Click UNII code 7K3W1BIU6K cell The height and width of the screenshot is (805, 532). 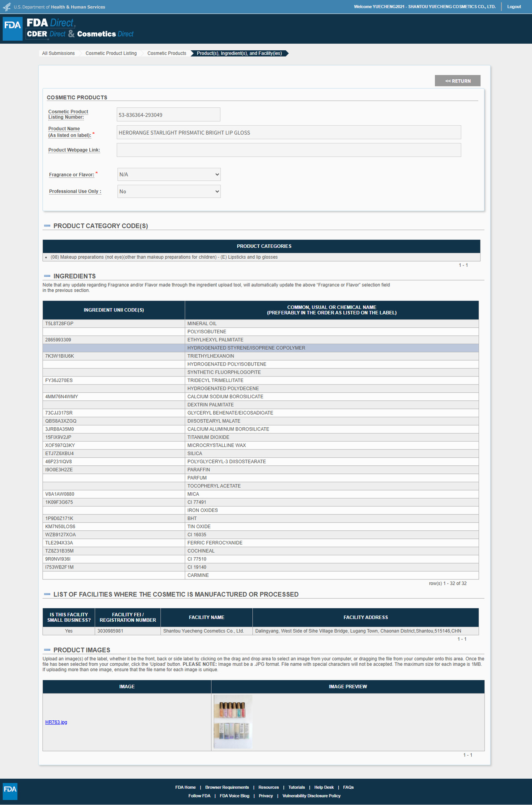click(114, 356)
